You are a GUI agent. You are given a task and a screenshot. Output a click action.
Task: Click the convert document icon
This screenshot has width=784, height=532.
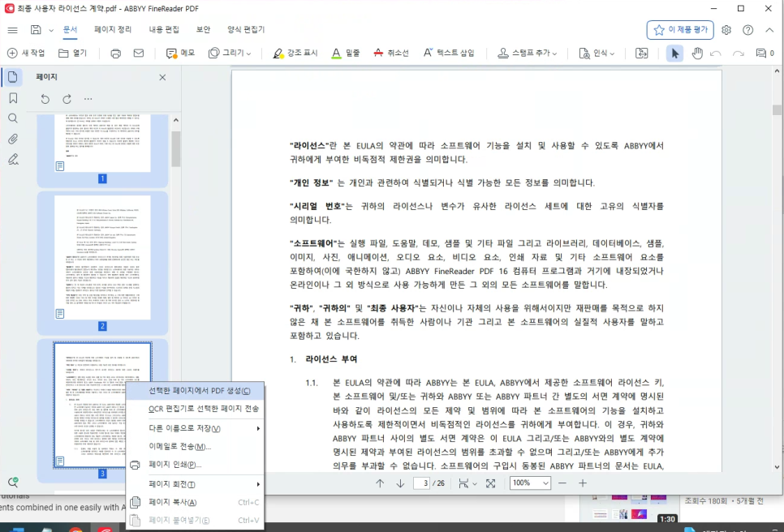pos(641,53)
